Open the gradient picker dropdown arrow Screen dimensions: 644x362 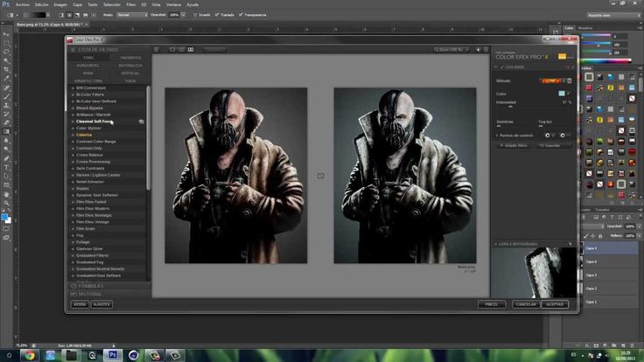point(48,15)
